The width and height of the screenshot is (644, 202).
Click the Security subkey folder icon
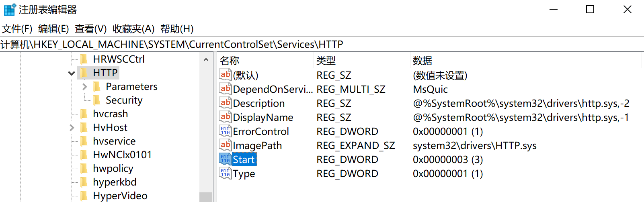(97, 100)
